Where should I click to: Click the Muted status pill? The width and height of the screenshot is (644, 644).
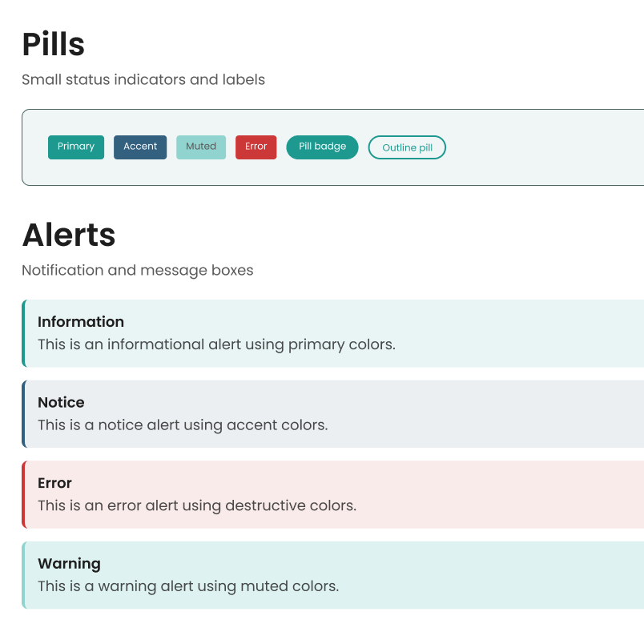[200, 147]
